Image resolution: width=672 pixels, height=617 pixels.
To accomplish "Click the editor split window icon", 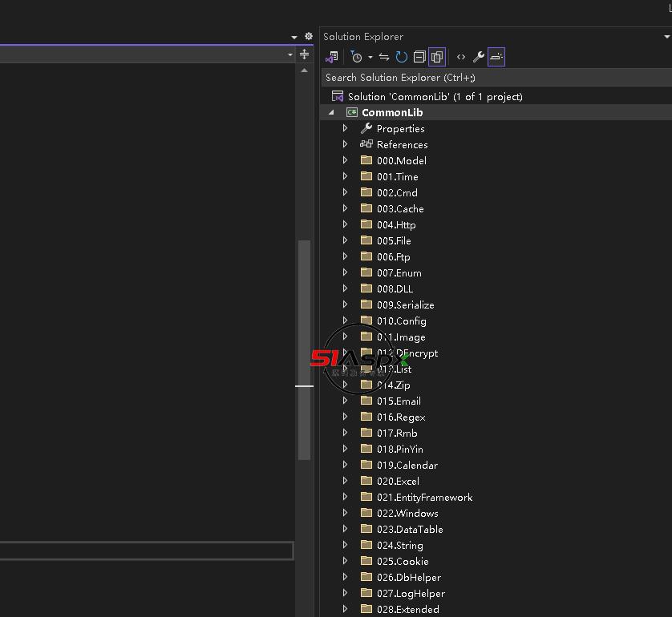I will pos(304,54).
